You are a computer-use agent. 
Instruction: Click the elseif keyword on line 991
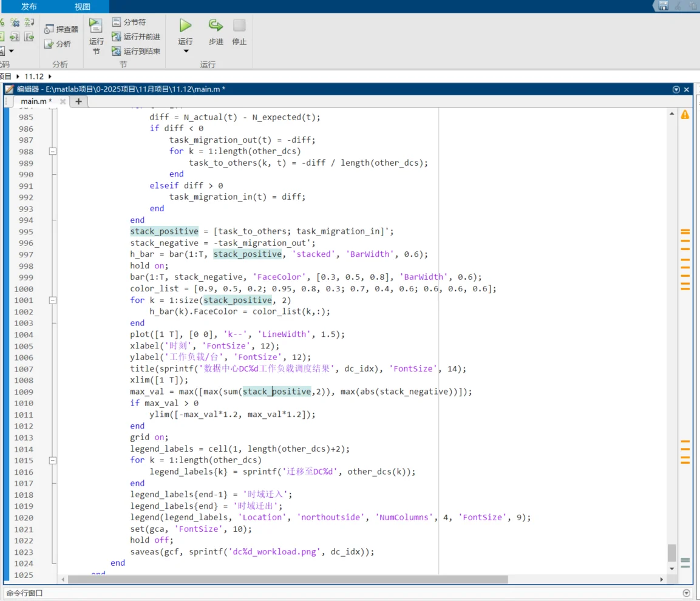click(x=165, y=185)
